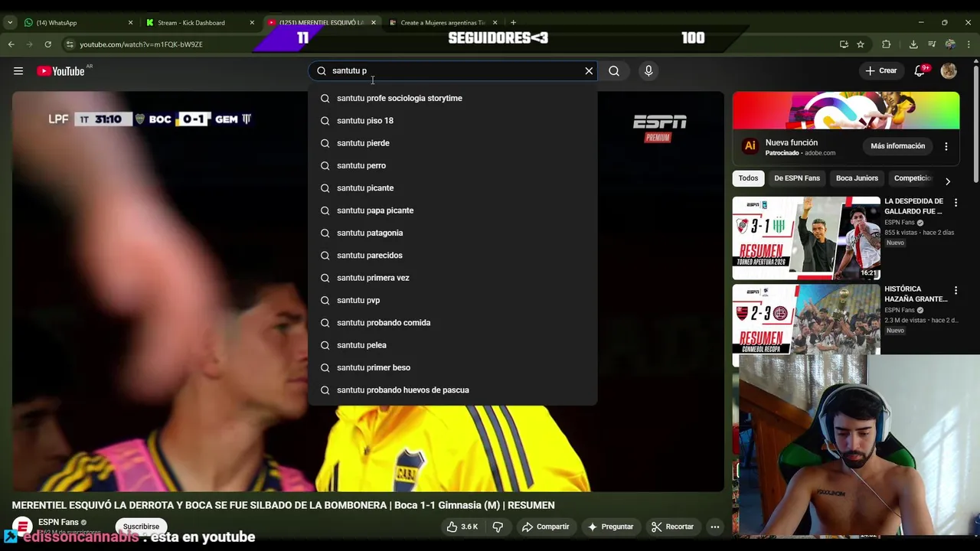980x551 pixels.
Task: Open the account avatar menu
Action: (x=949, y=71)
